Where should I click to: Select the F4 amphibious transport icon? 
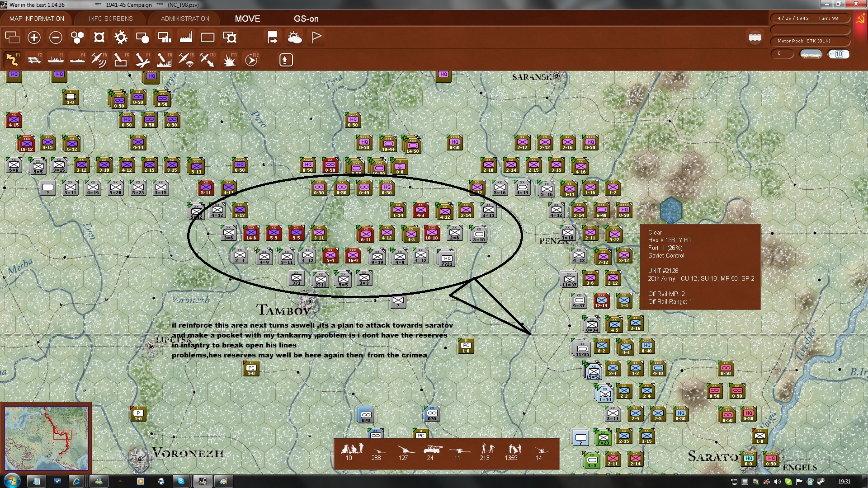pos(77,60)
